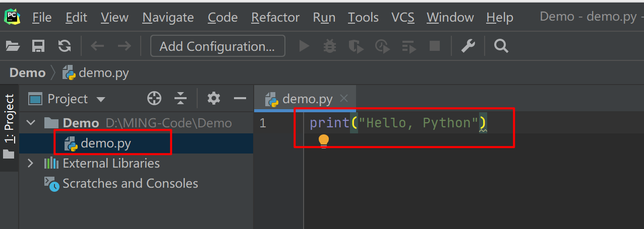Click the Debug bug icon
The image size is (644, 229).
pyautogui.click(x=330, y=46)
